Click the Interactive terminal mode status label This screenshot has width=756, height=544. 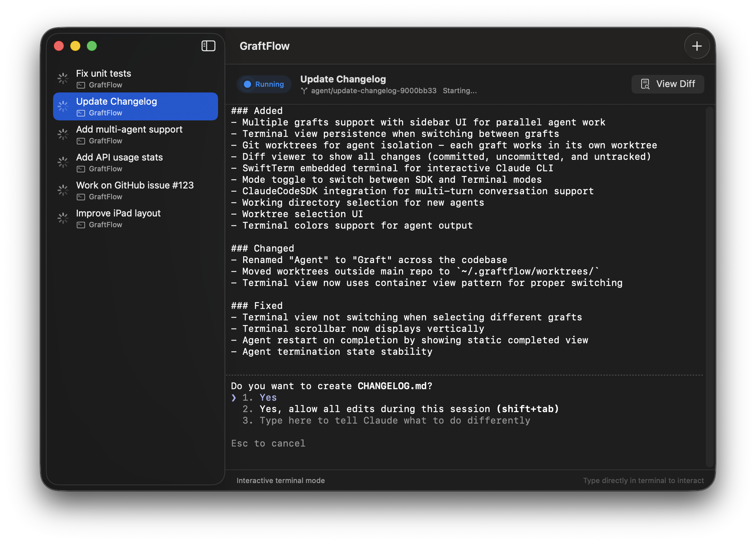(x=281, y=480)
